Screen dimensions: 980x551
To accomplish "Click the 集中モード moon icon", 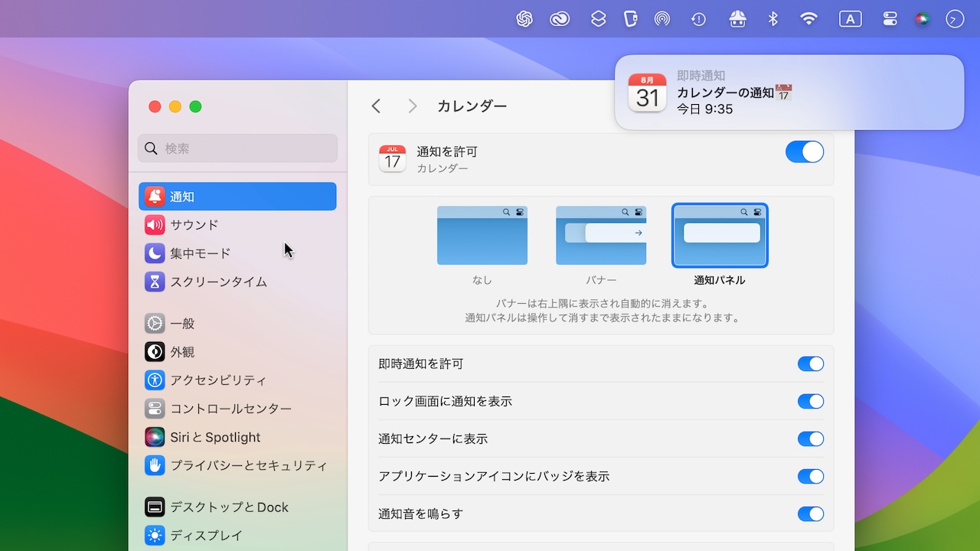I will (x=155, y=253).
